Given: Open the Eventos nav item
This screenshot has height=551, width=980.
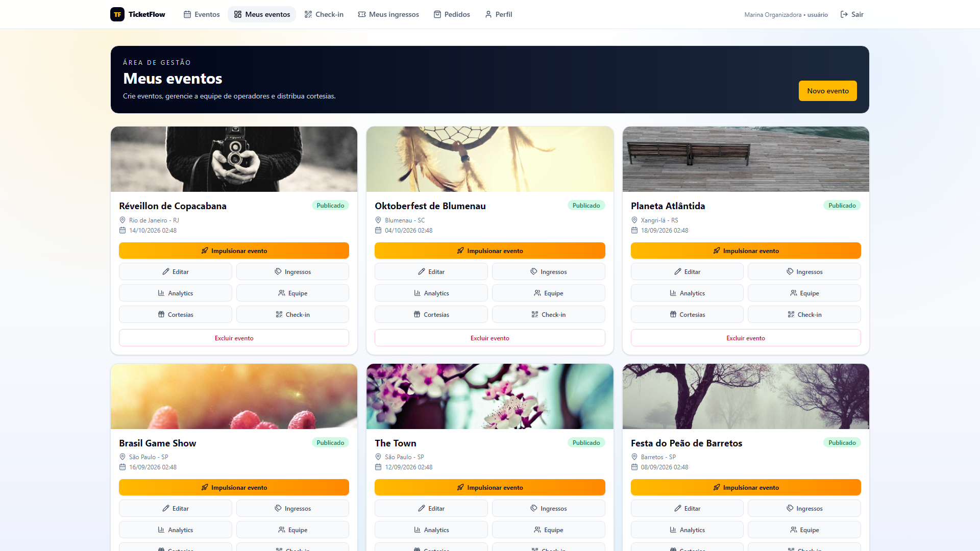Looking at the screenshot, I should pyautogui.click(x=202, y=14).
